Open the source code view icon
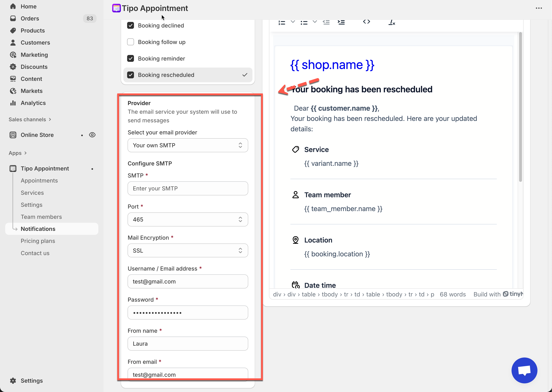The height and width of the screenshot is (392, 552). tap(366, 22)
